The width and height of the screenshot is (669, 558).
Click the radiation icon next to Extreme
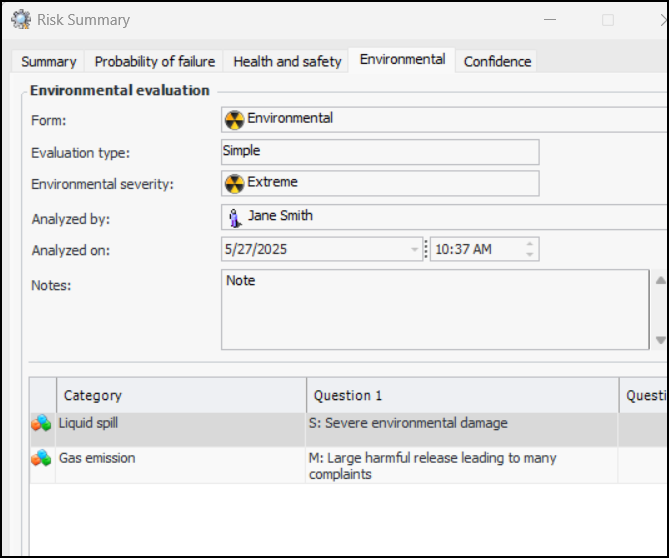tap(234, 184)
